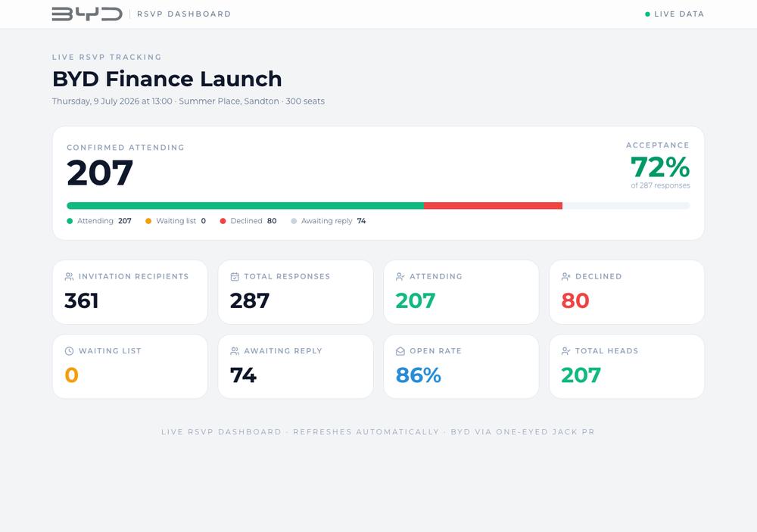The height and width of the screenshot is (532, 757).
Task: Click the RSVP DASHBOARD header text
Action: point(184,14)
